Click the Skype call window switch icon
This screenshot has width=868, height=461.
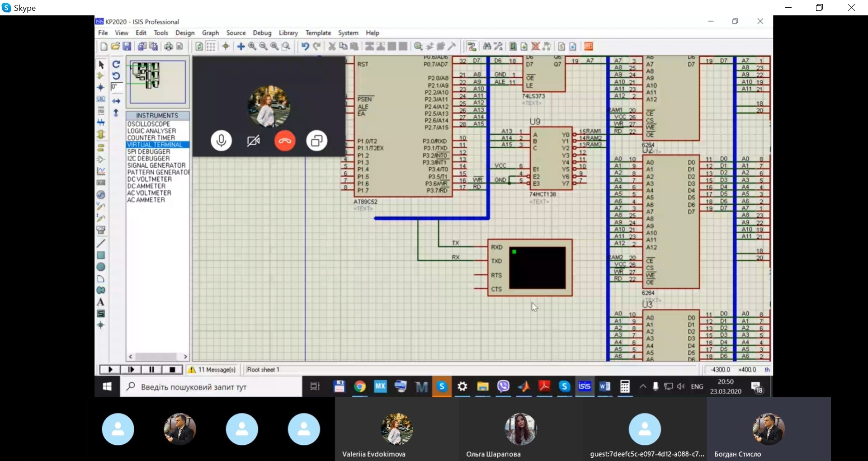tap(316, 141)
